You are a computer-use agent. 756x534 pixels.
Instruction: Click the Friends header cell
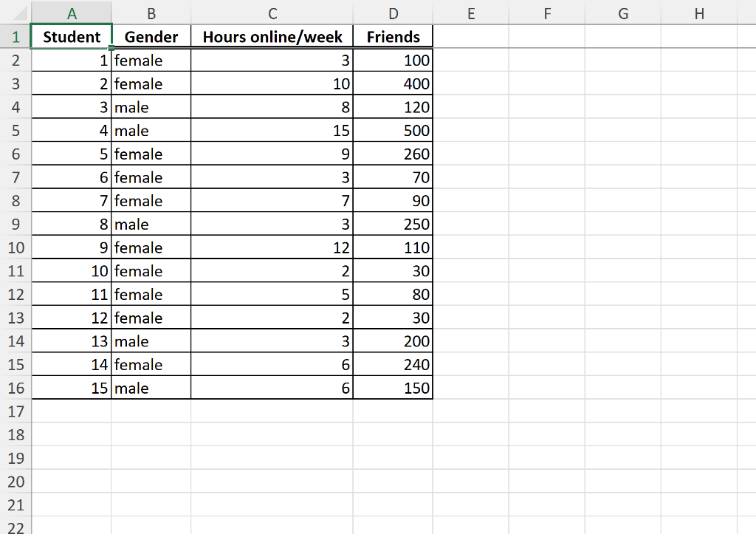pyautogui.click(x=393, y=36)
